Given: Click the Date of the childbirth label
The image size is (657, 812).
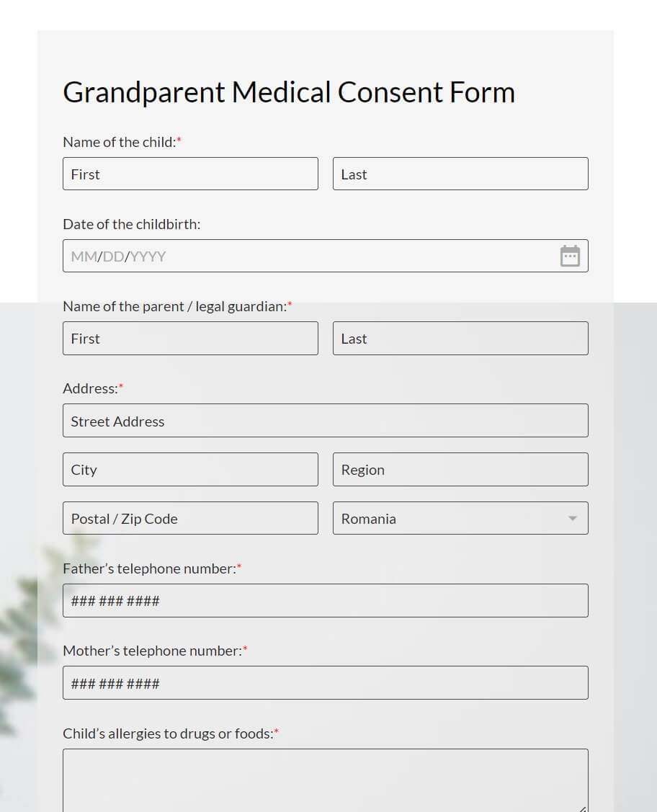Looking at the screenshot, I should [x=132, y=224].
